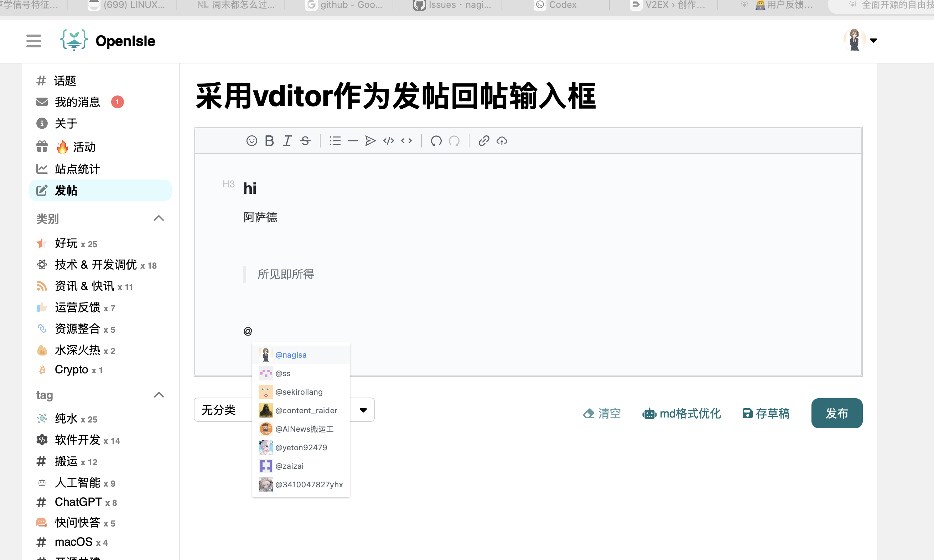Run md格式优化 formatting
This screenshot has width=934, height=560.
coord(681,414)
